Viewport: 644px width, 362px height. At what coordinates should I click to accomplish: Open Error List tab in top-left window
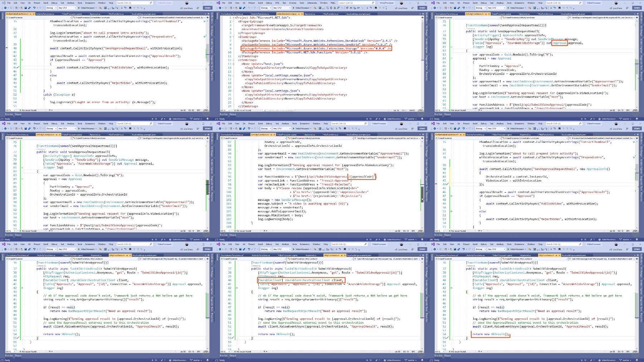[9, 114]
